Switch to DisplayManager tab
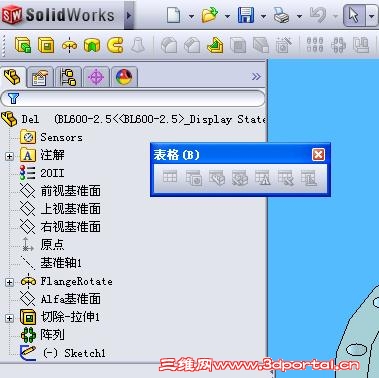Viewport: 379px width, 378px height. point(124,77)
